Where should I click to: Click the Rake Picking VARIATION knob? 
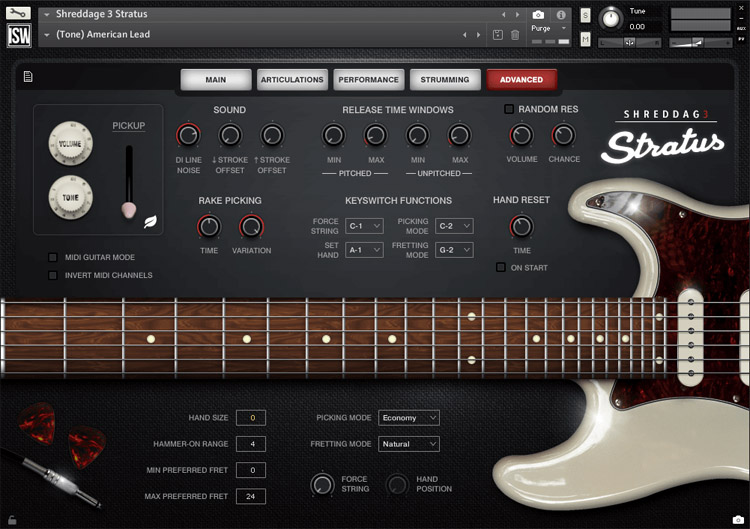point(251,226)
